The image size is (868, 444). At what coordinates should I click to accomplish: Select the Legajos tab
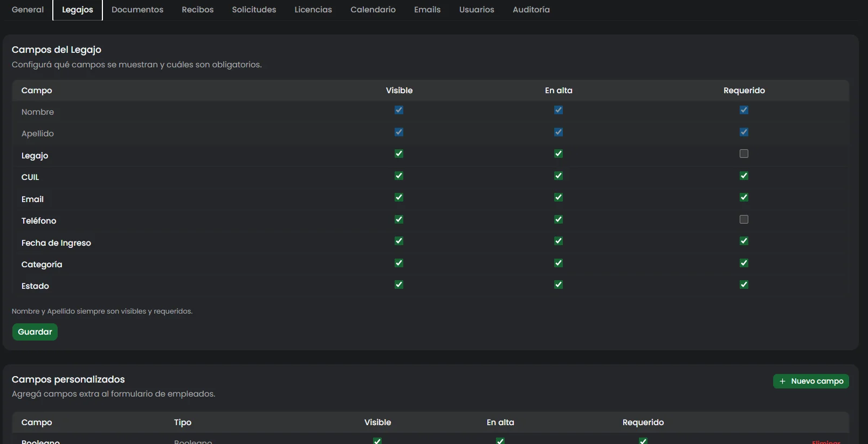pyautogui.click(x=78, y=10)
